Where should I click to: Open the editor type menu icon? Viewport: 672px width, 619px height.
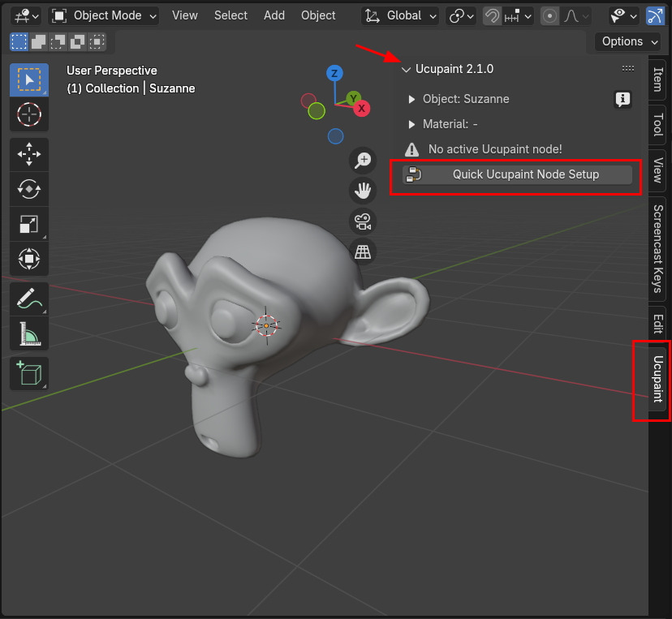click(26, 16)
